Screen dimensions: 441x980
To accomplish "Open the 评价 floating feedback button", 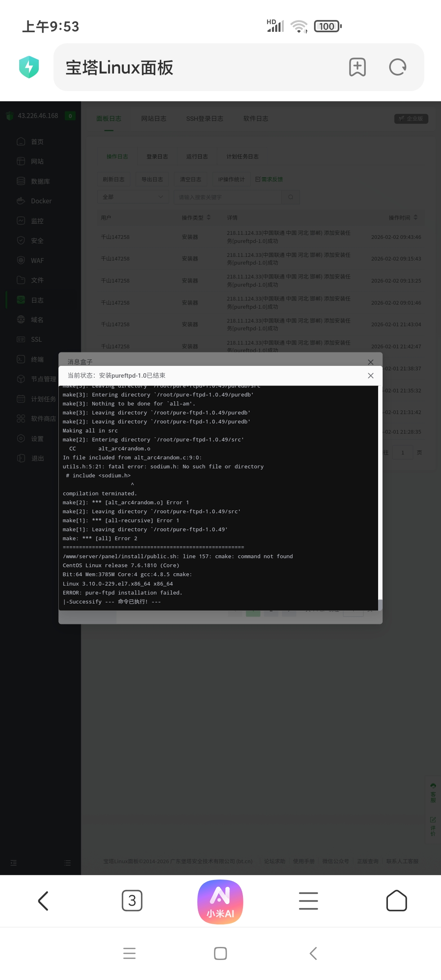I will pos(433,826).
